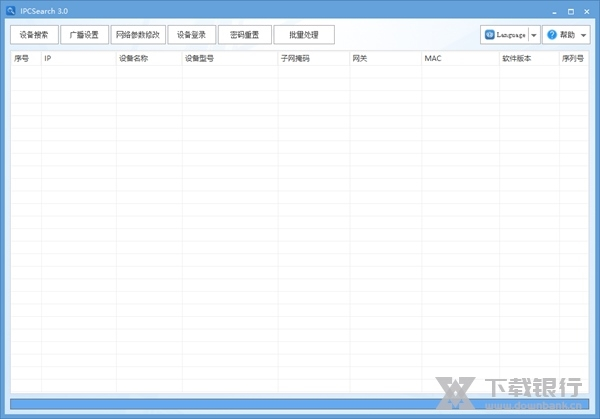The image size is (600, 419).
Task: Select the 密码重置 button
Action: click(245, 35)
